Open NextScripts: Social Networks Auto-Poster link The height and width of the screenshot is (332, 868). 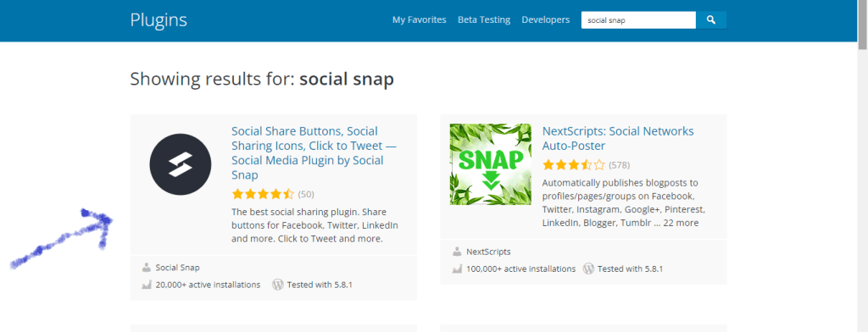click(618, 138)
